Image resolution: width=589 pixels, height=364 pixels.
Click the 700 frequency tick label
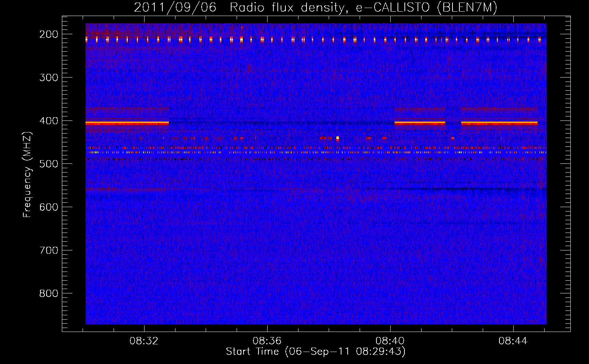pos(49,250)
